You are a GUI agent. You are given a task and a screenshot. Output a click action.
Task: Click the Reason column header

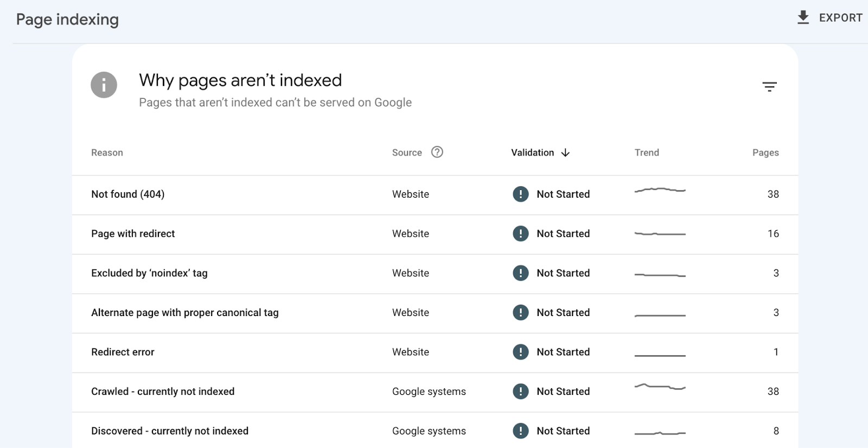(107, 153)
